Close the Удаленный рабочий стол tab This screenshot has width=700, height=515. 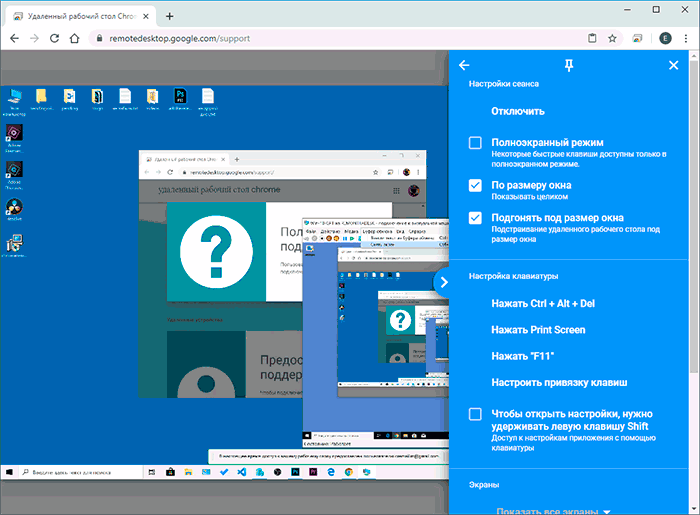point(146,16)
